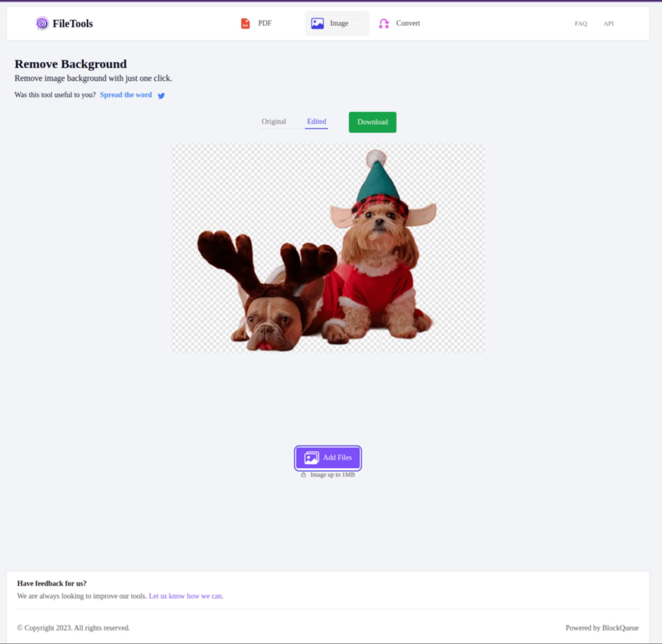Click the FAQ menu item

(581, 24)
